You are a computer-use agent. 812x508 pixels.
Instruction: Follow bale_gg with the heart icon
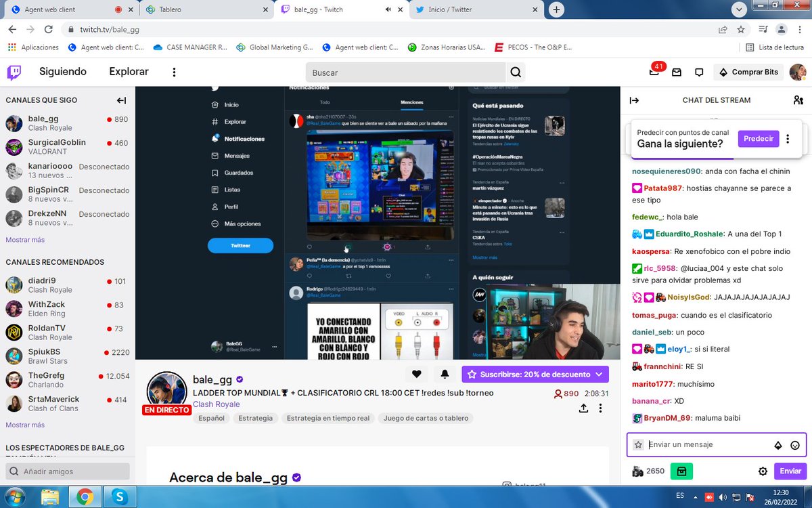(416, 374)
